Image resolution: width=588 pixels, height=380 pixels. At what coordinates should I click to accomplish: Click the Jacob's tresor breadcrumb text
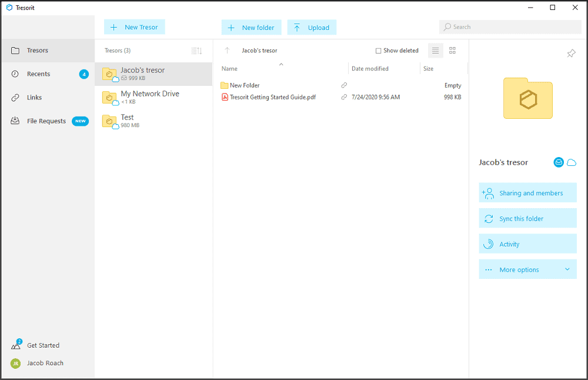point(259,51)
